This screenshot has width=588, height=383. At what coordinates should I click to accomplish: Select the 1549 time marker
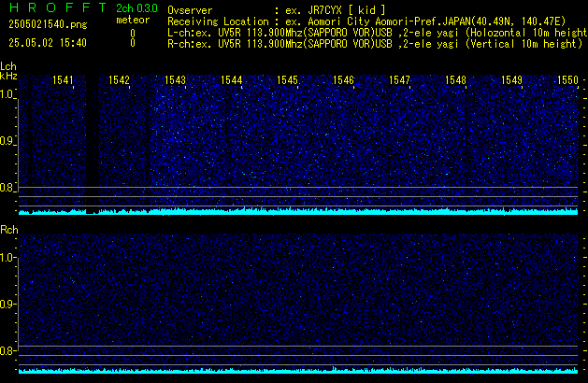(512, 80)
